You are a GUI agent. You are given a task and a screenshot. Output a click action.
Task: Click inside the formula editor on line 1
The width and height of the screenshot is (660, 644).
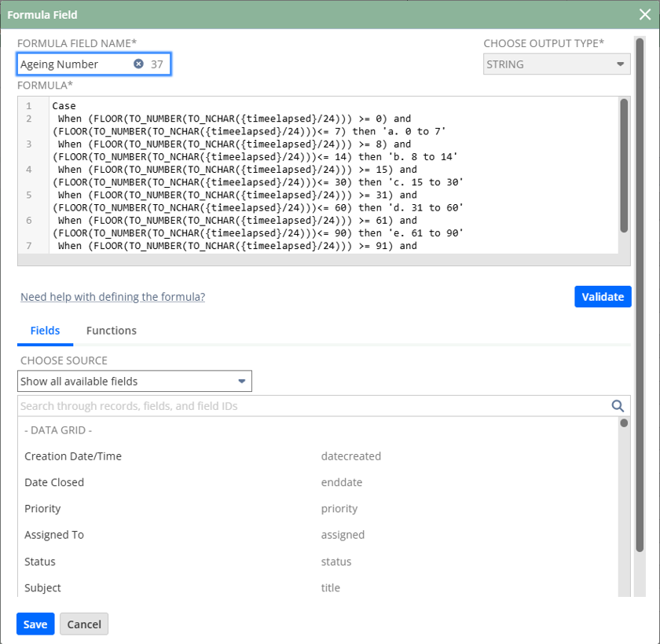[64, 106]
